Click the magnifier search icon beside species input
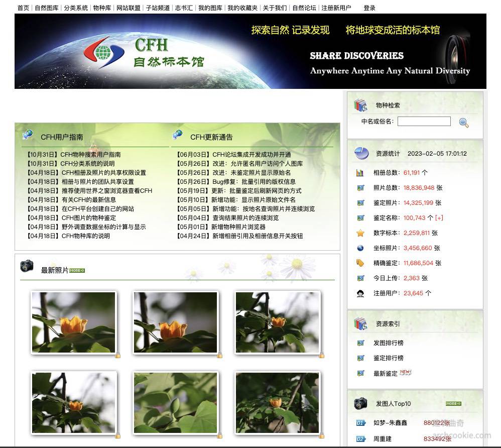501x448 pixels. click(464, 123)
